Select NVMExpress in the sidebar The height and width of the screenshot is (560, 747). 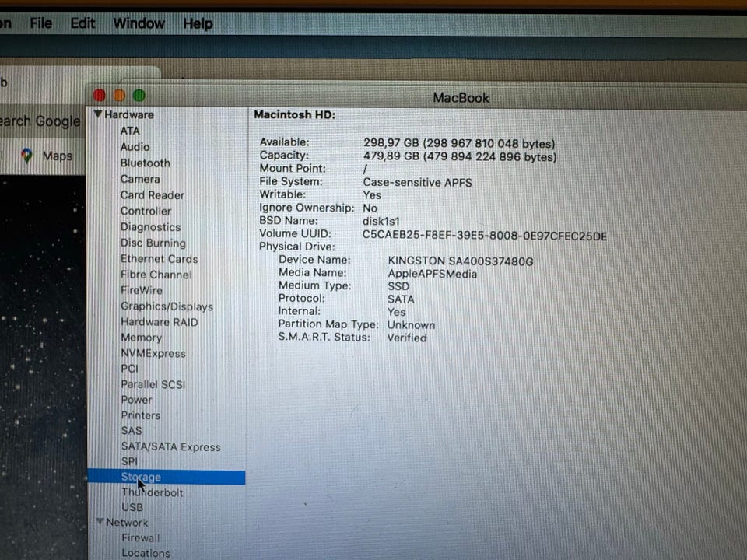(x=153, y=353)
